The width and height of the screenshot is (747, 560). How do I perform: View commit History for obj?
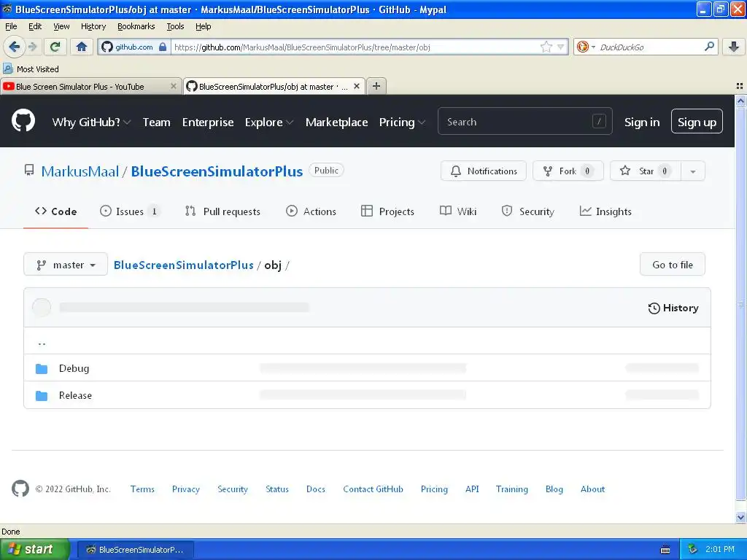coord(673,308)
